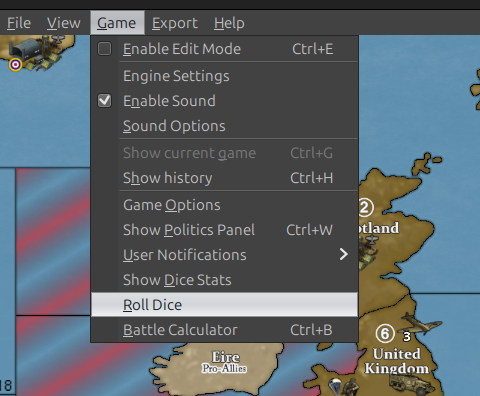Open the Export menu
This screenshot has height=396, width=480.
(175, 23)
